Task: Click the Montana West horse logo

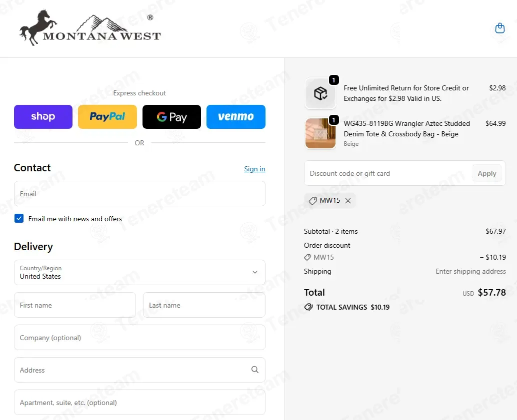Action: click(x=89, y=27)
